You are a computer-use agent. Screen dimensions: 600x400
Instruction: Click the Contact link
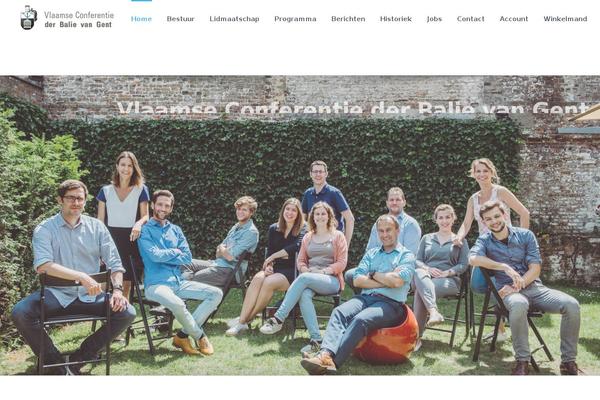pyautogui.click(x=470, y=19)
